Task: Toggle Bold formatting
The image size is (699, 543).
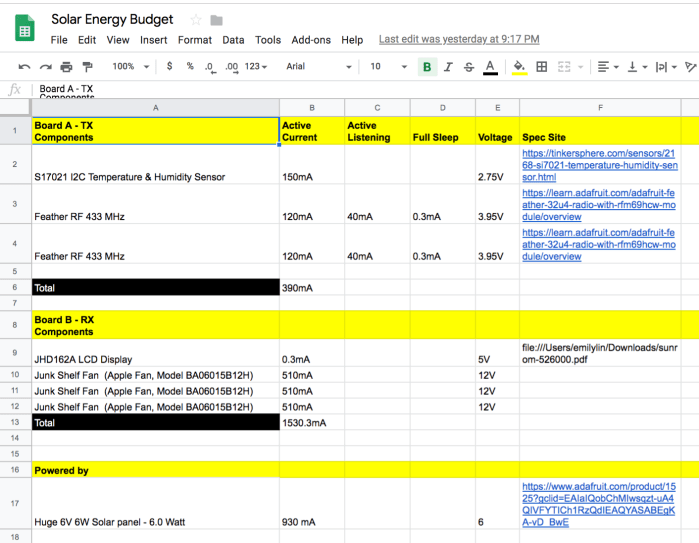Action: (x=427, y=67)
